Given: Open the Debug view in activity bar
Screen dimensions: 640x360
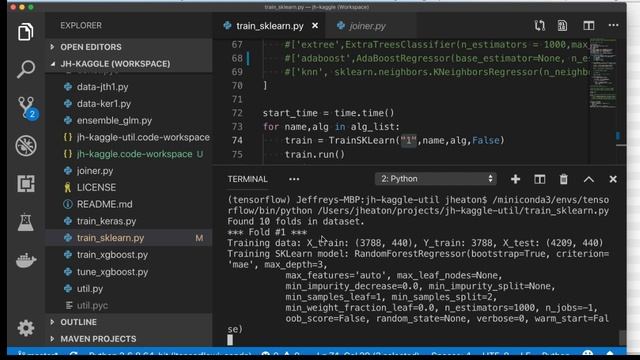Looking at the screenshot, I should (x=26, y=146).
